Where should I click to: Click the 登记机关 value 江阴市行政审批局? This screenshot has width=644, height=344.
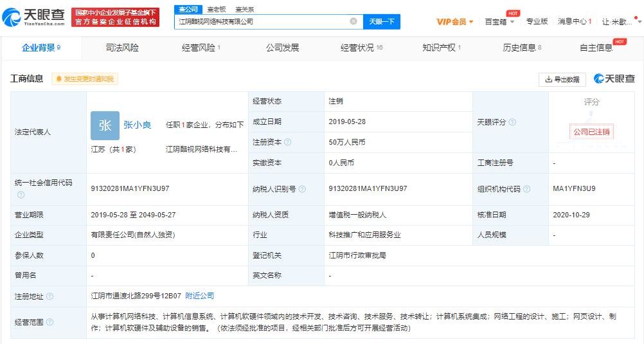(x=357, y=255)
